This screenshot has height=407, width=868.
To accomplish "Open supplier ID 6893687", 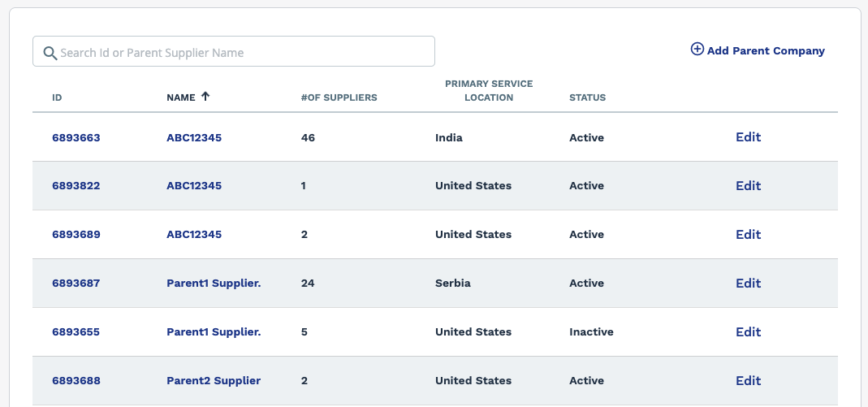I will (x=76, y=284).
